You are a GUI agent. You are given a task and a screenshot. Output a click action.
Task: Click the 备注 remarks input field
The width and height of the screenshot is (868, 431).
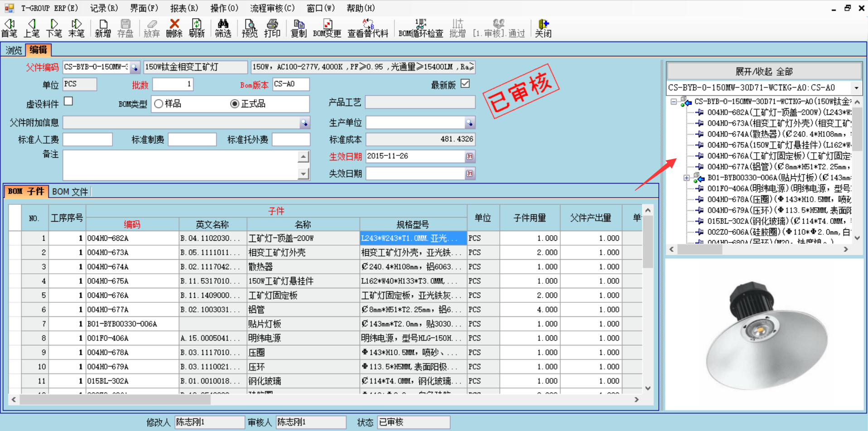point(181,165)
